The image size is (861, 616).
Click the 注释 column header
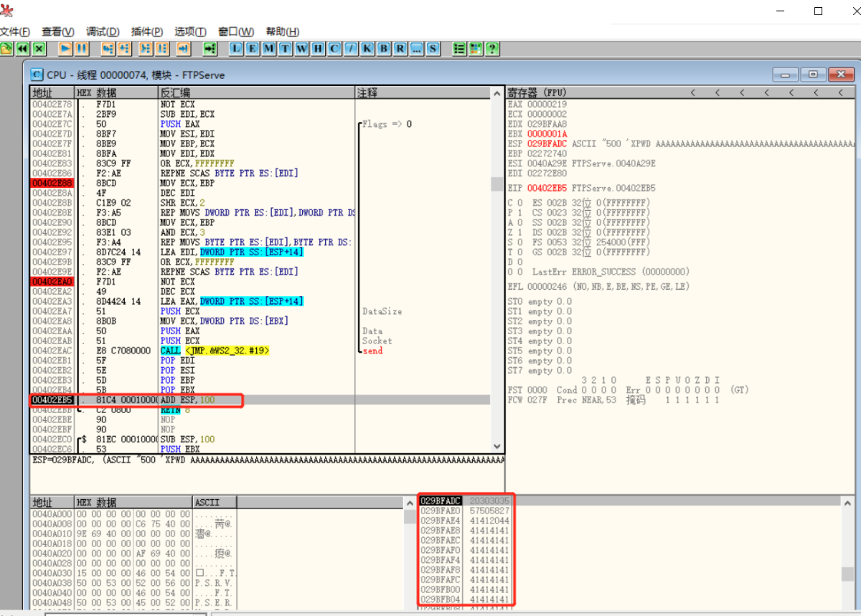point(423,93)
